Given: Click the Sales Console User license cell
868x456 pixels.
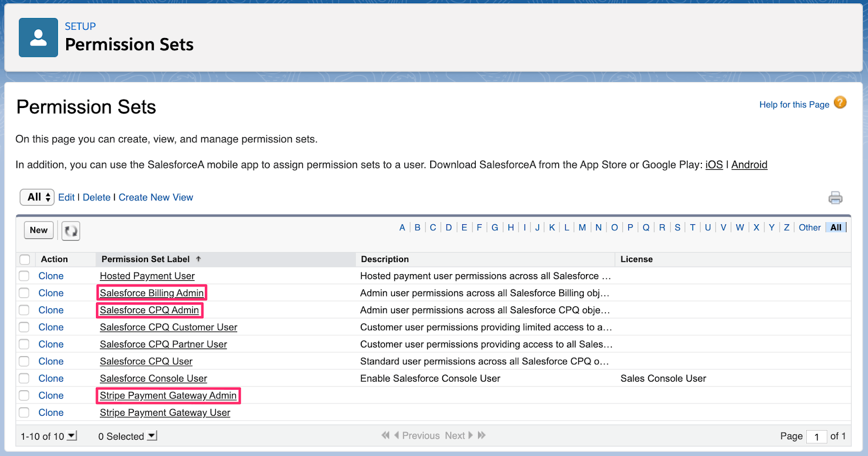Looking at the screenshot, I should coord(663,378).
